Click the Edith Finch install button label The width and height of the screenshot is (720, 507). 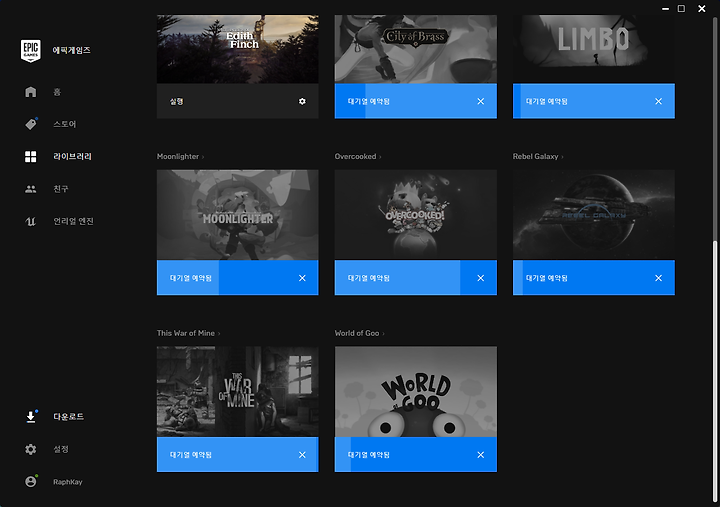(177, 101)
